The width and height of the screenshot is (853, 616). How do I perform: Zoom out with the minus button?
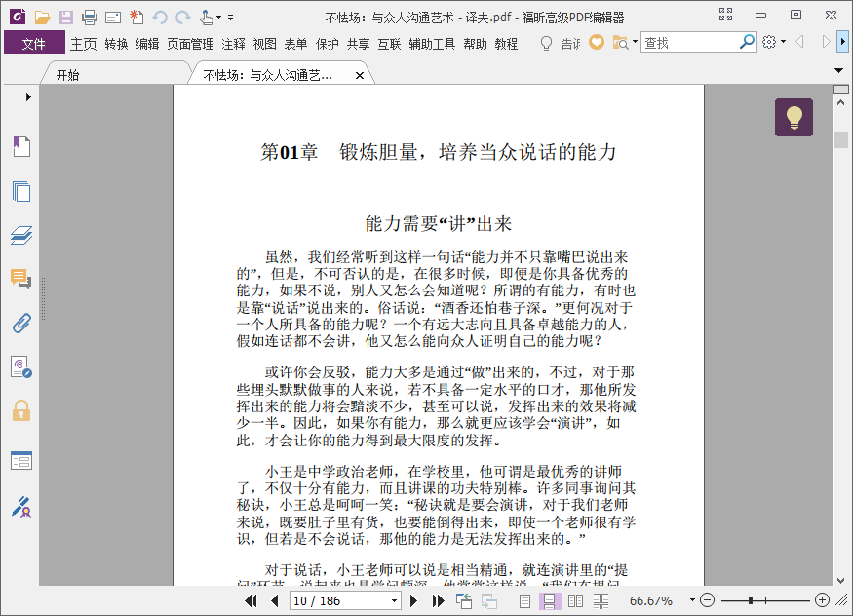(x=707, y=600)
